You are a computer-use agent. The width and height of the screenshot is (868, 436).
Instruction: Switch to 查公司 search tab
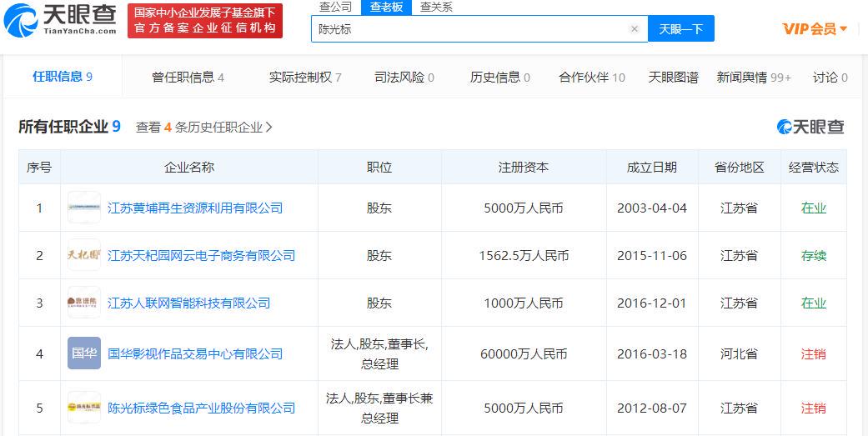click(335, 8)
